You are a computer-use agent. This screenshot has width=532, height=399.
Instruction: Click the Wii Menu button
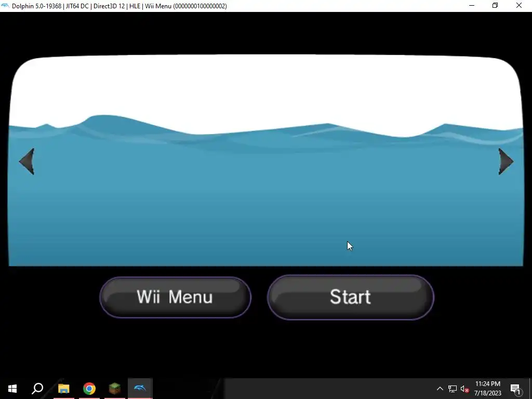click(x=176, y=297)
